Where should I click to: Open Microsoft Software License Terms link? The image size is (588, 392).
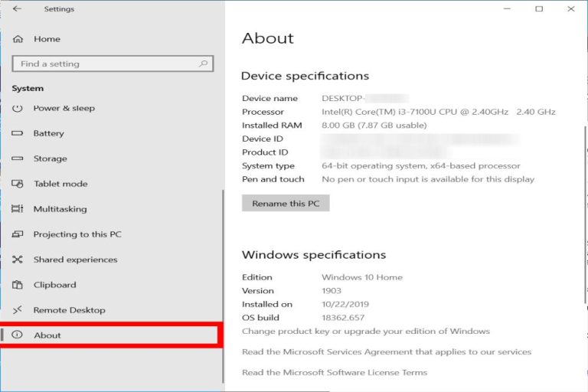[334, 373]
